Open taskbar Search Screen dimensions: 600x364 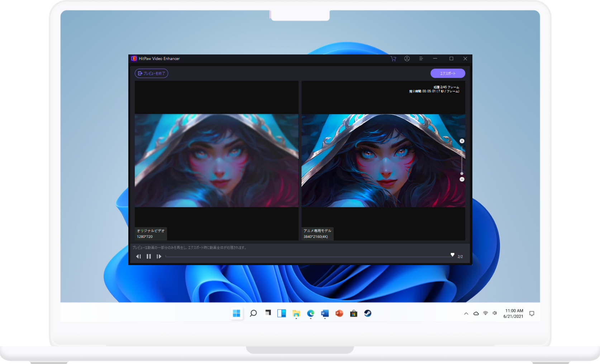click(253, 313)
